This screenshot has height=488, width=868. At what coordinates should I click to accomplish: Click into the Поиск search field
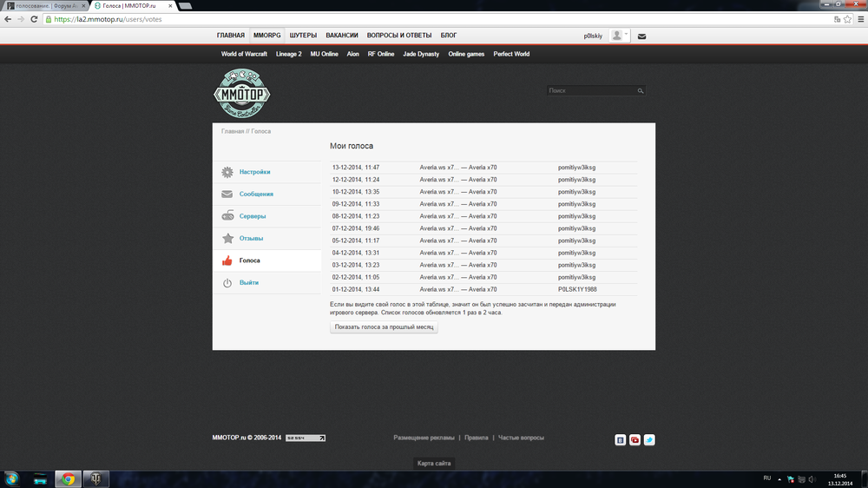tap(590, 90)
